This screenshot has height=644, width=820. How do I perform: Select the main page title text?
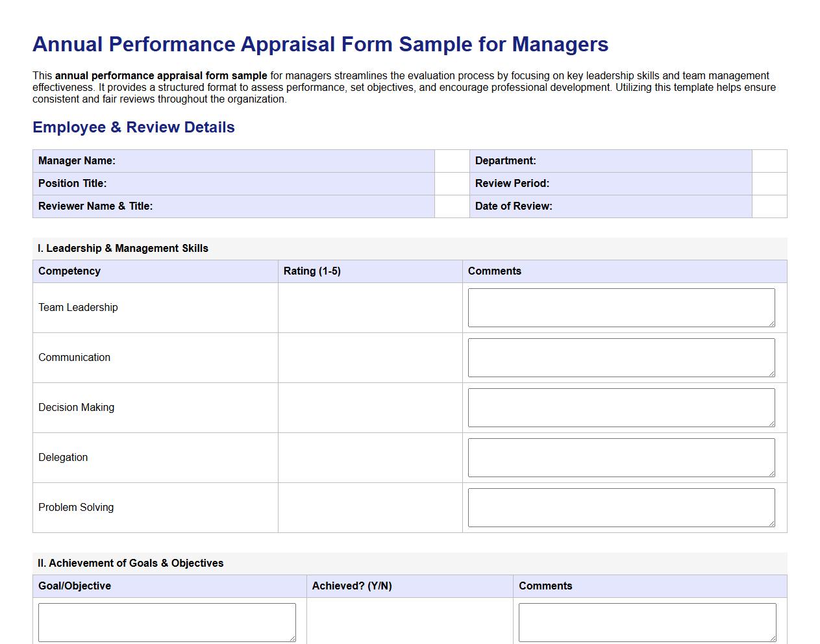coord(321,44)
